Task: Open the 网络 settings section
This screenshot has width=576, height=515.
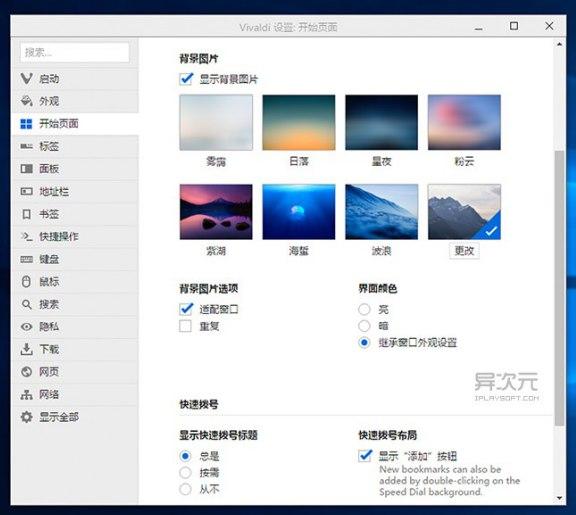Action: [75, 395]
